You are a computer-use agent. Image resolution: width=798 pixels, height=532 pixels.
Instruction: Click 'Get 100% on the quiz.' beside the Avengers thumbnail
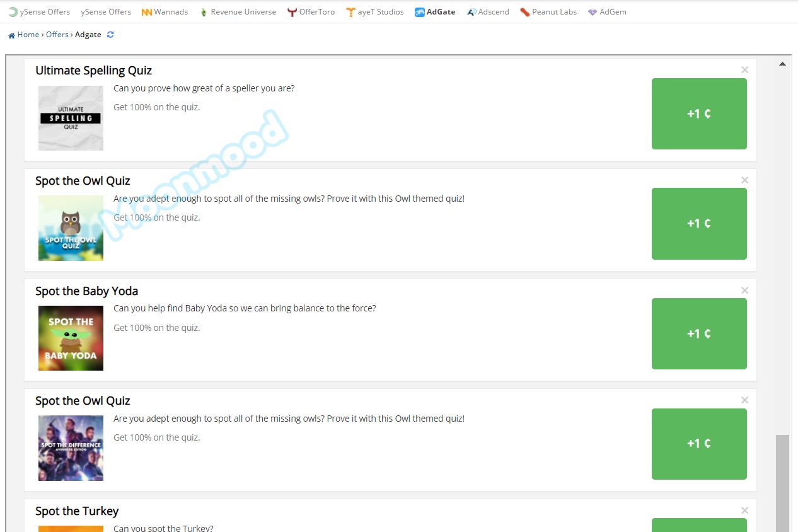pos(156,437)
